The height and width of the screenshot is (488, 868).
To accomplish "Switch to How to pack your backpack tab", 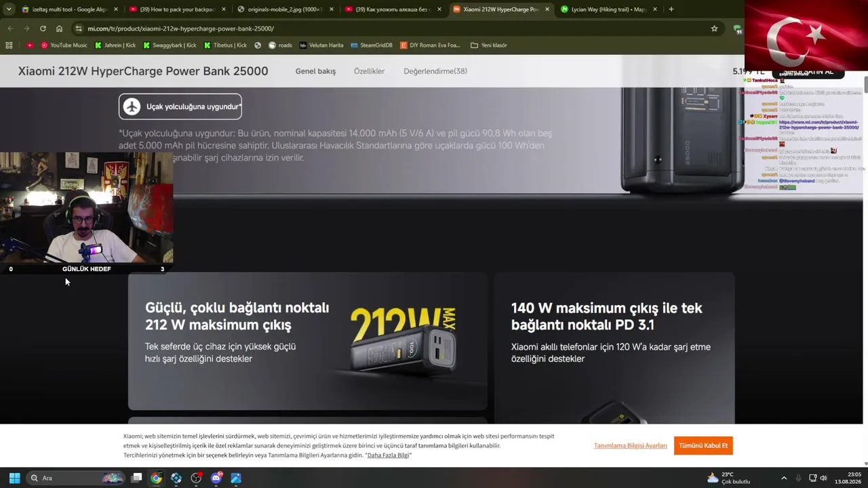I will pyautogui.click(x=179, y=9).
